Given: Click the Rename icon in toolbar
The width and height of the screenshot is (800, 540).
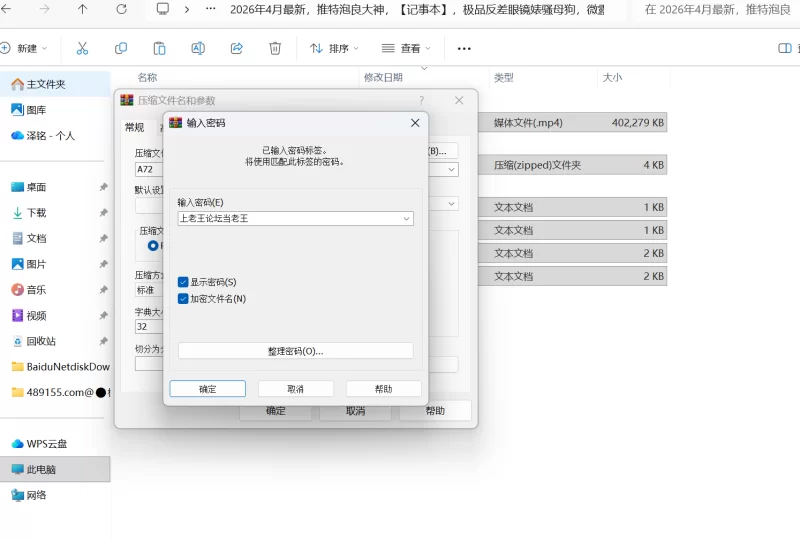Looking at the screenshot, I should (198, 48).
